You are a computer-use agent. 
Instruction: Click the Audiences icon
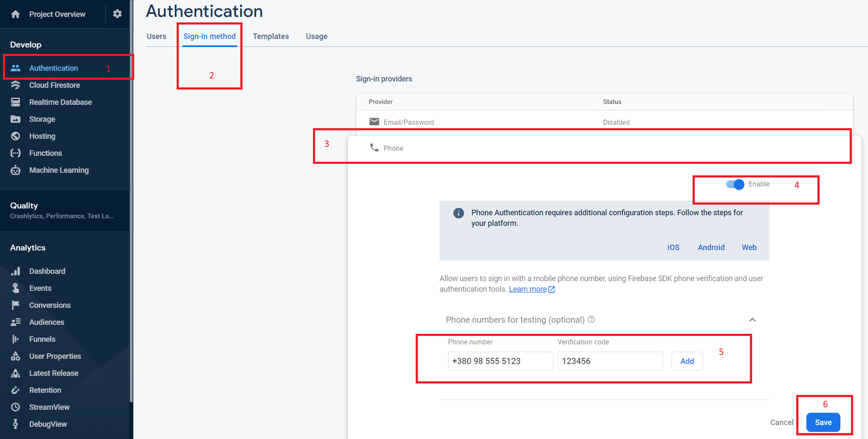[15, 322]
